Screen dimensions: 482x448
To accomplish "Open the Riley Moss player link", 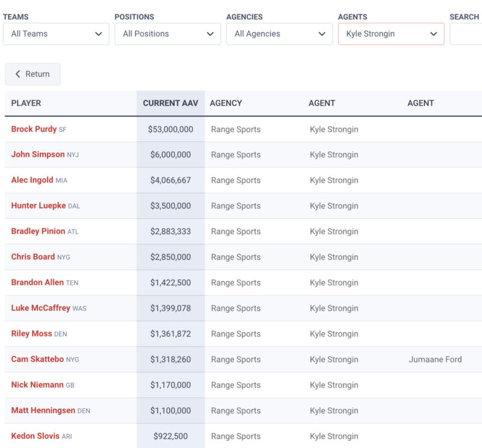I will [x=31, y=334].
